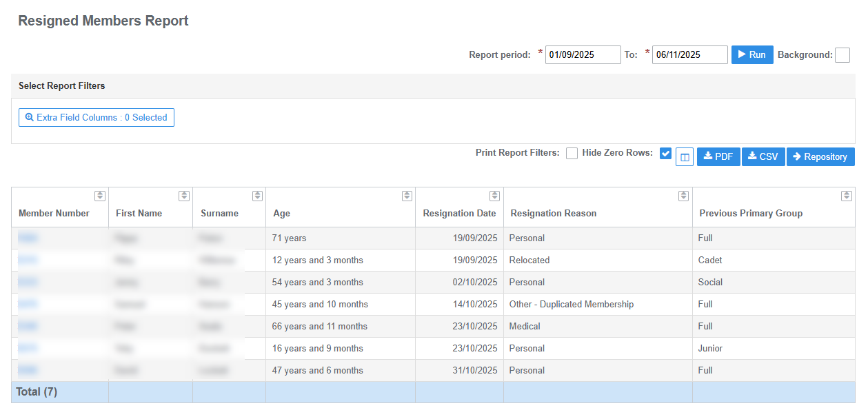868x419 pixels.
Task: Sort by Member Number column icon
Action: tap(100, 196)
